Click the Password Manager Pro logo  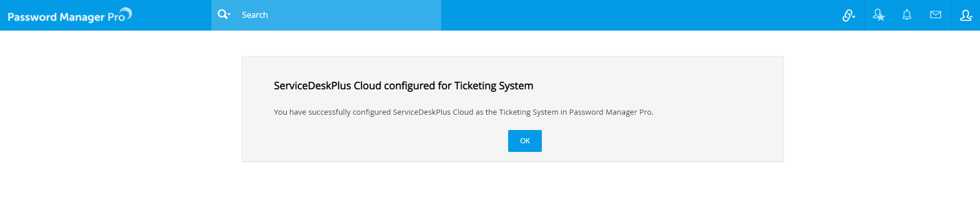click(65, 16)
